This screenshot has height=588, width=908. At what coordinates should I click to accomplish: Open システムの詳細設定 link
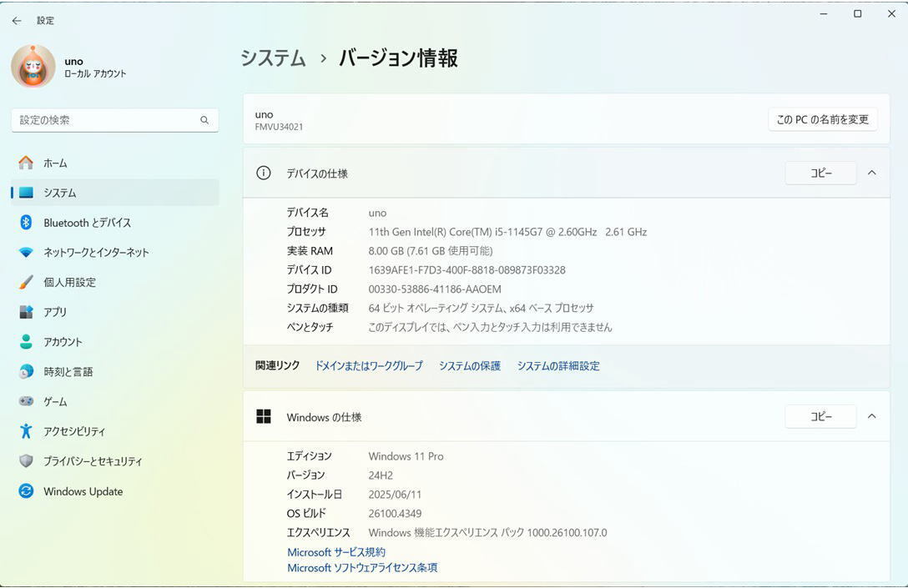click(x=558, y=366)
